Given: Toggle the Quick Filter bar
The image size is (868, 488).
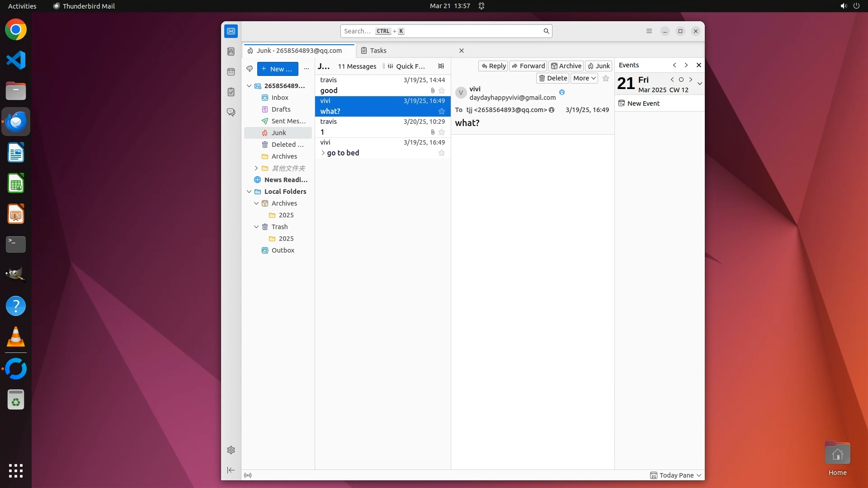Looking at the screenshot, I should (406, 66).
